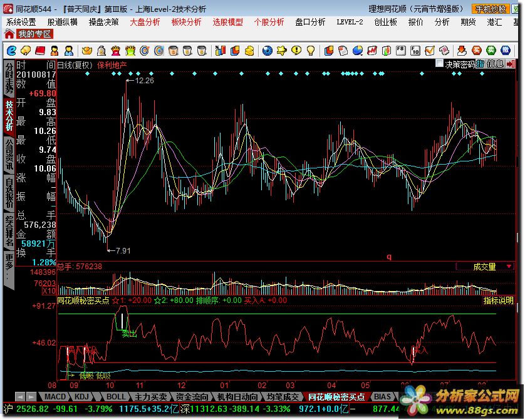Click the green 卖 sell icon
The height and width of the screenshot is (420, 525).
click(491, 51)
